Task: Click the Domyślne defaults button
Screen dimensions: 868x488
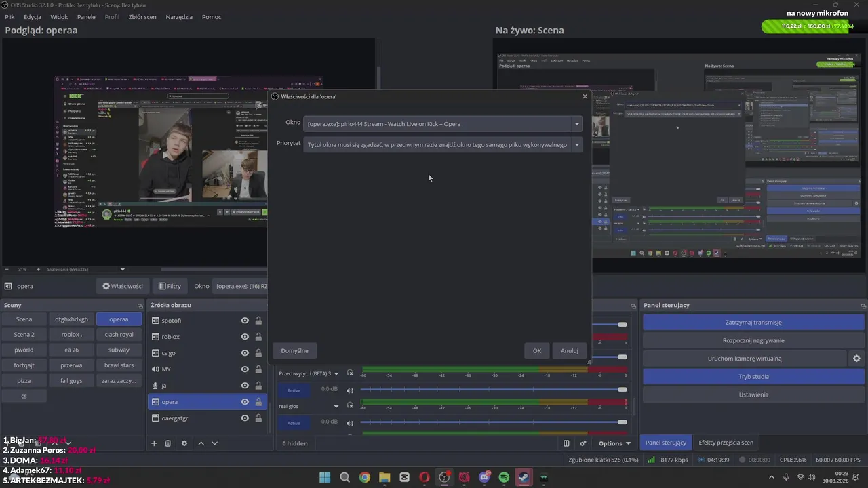Action: [295, 351]
